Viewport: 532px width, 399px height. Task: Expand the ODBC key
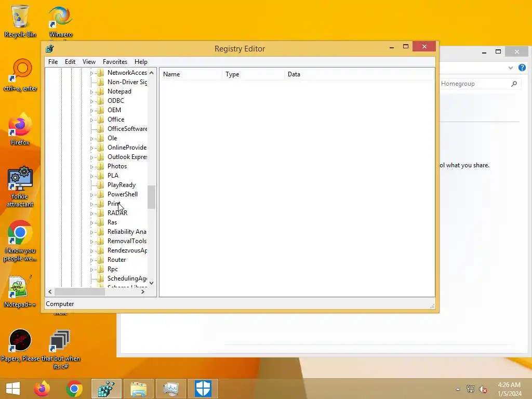(91, 101)
